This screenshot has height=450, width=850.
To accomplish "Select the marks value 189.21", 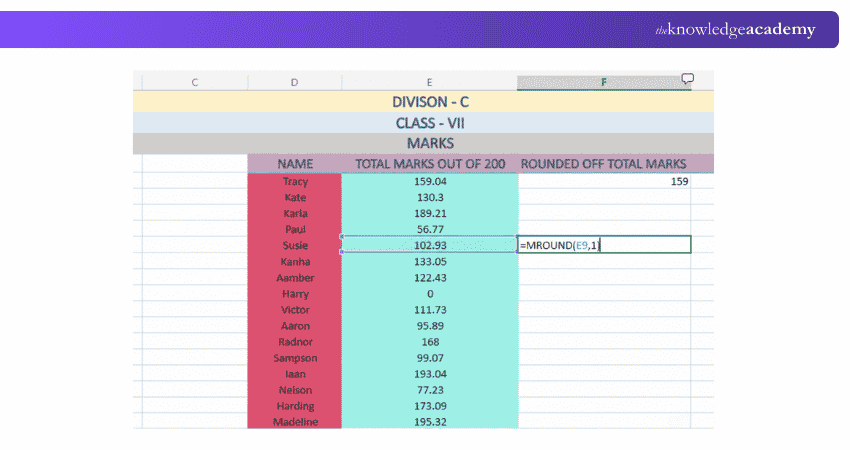I will [430, 214].
